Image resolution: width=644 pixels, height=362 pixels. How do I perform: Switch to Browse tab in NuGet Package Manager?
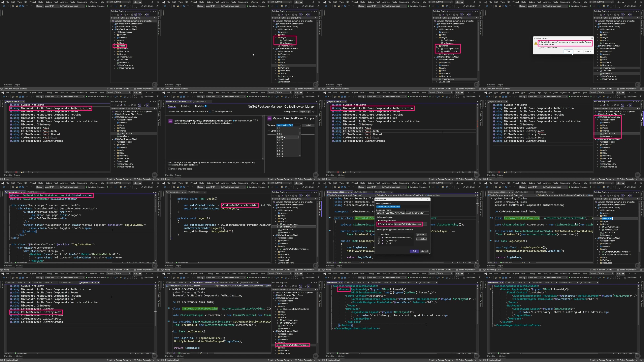(172, 106)
